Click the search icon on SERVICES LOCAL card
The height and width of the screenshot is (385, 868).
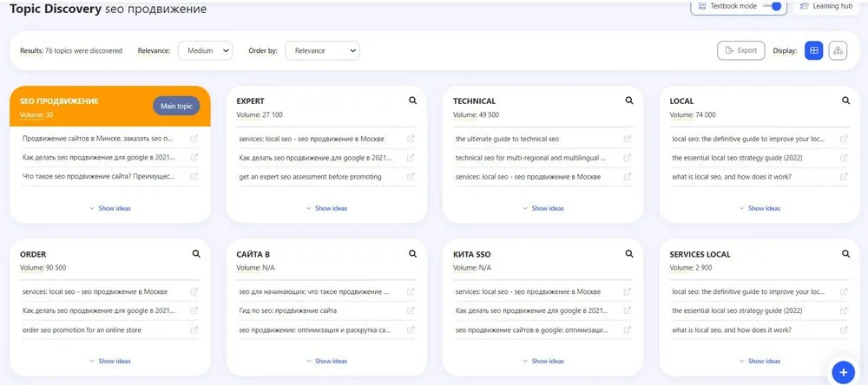[x=845, y=253]
